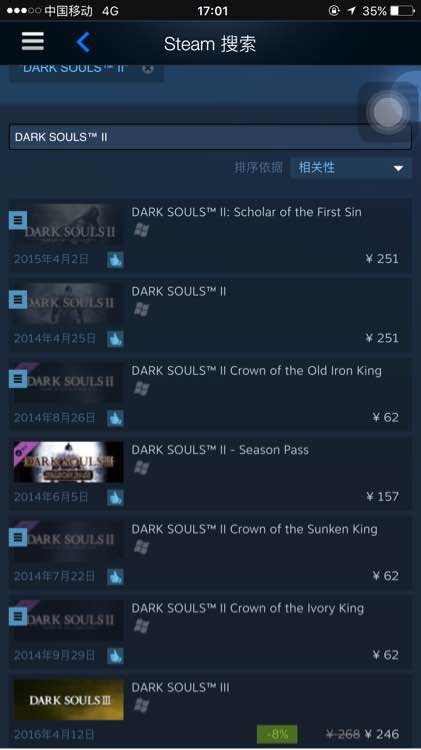Open Crown of the Old Iron King
The image size is (421, 750).
coord(210,395)
